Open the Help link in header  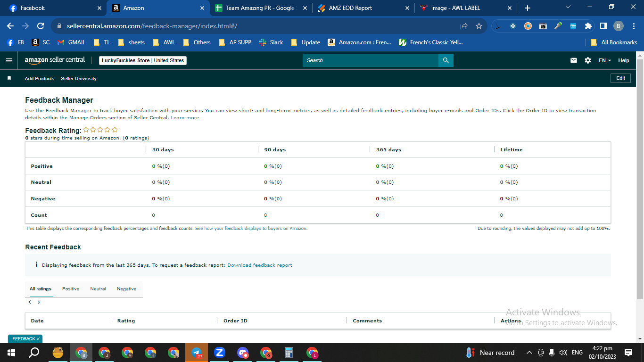click(624, 60)
